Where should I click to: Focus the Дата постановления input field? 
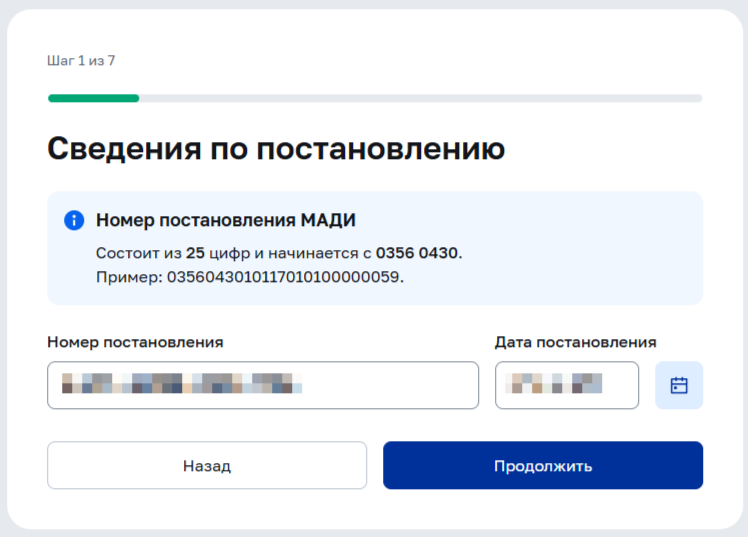pyautogui.click(x=567, y=385)
